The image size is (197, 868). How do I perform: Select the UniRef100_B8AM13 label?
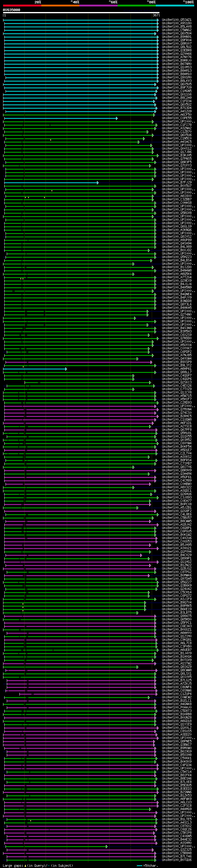pyautogui.click(x=177, y=71)
